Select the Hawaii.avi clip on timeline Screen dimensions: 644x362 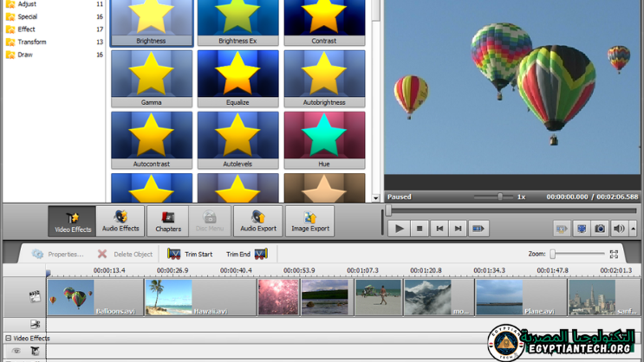coord(199,297)
